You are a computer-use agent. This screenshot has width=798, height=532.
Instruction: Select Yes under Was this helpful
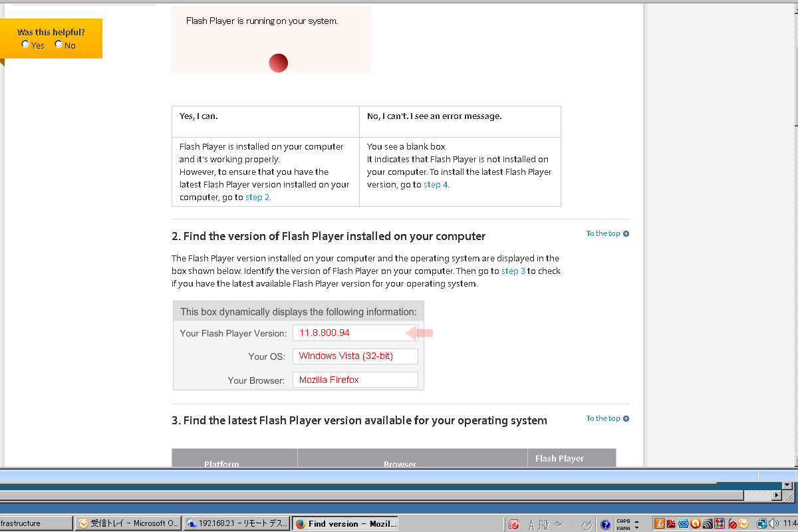point(25,44)
